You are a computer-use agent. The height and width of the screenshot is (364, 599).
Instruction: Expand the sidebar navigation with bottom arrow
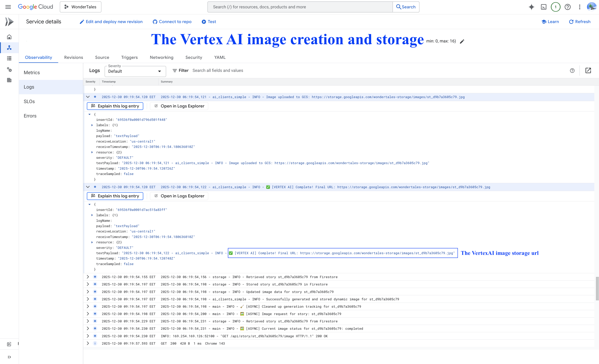tap(9, 357)
